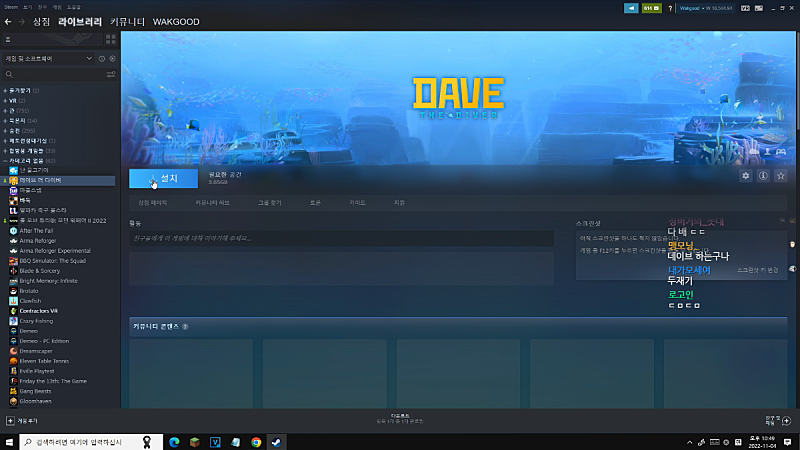800x450 pixels.
Task: Expand the (295) games category
Action: point(5,131)
